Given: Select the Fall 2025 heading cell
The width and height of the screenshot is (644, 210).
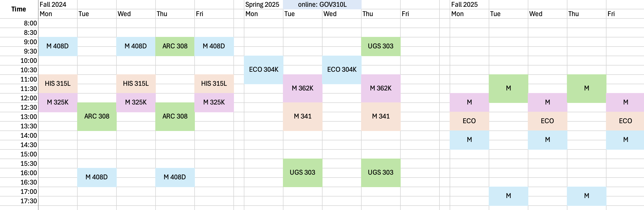Looking at the screenshot, I should tap(465, 4).
